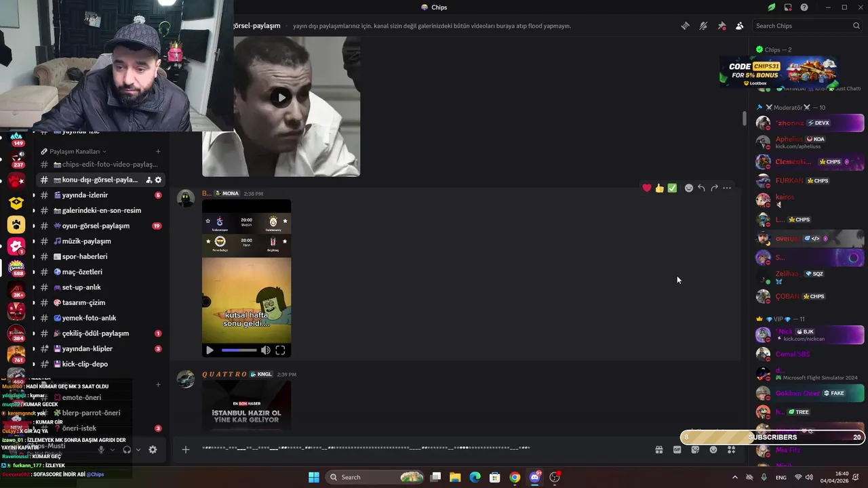Open more options for the message
Screen dimensions: 868x488
coord(727,188)
